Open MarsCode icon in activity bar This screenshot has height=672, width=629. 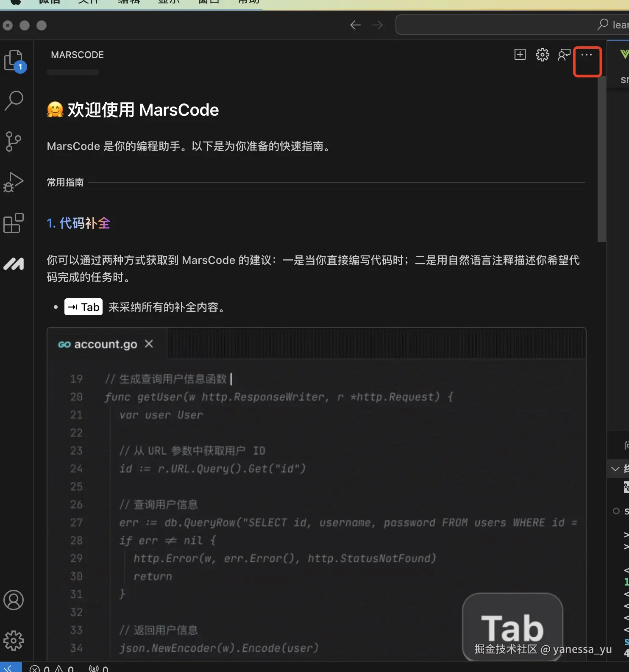[14, 264]
